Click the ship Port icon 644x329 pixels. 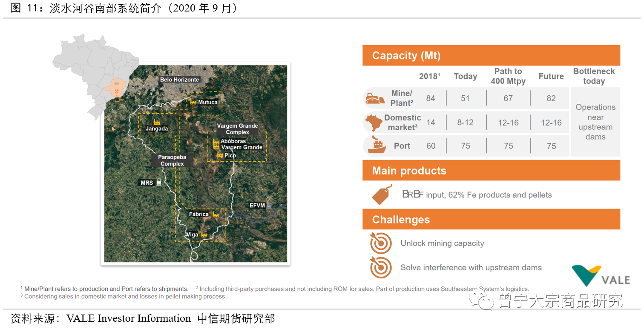[377, 145]
